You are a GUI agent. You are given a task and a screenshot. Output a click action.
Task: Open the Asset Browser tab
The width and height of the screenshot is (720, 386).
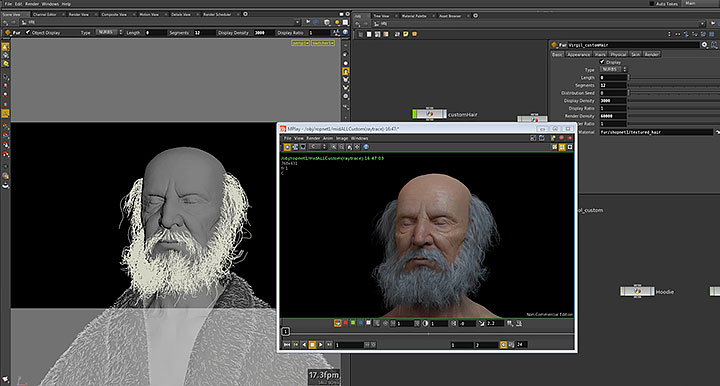tap(450, 16)
